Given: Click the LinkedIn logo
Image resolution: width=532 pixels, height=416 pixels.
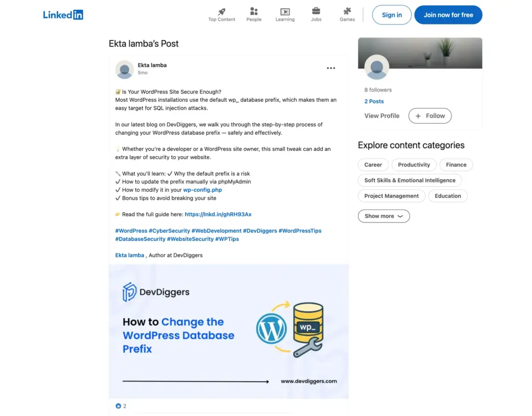Looking at the screenshot, I should tap(63, 15).
